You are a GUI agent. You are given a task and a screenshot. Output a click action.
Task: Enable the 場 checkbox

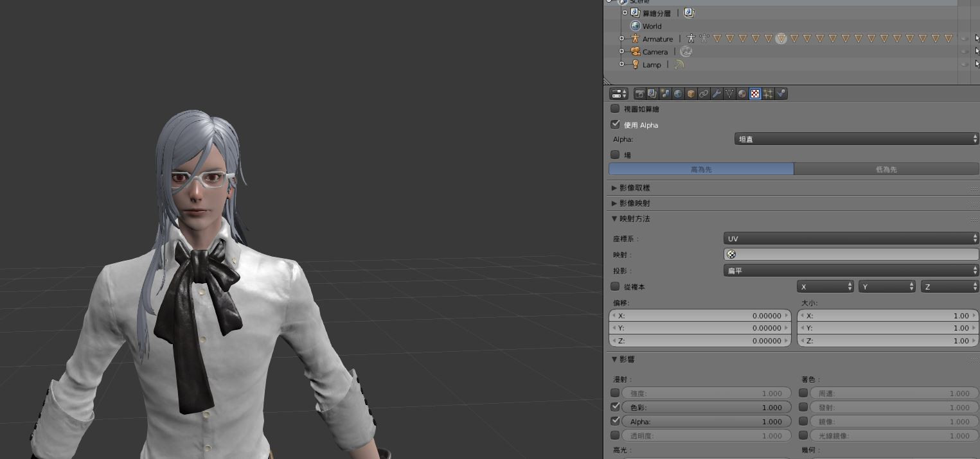coord(615,155)
